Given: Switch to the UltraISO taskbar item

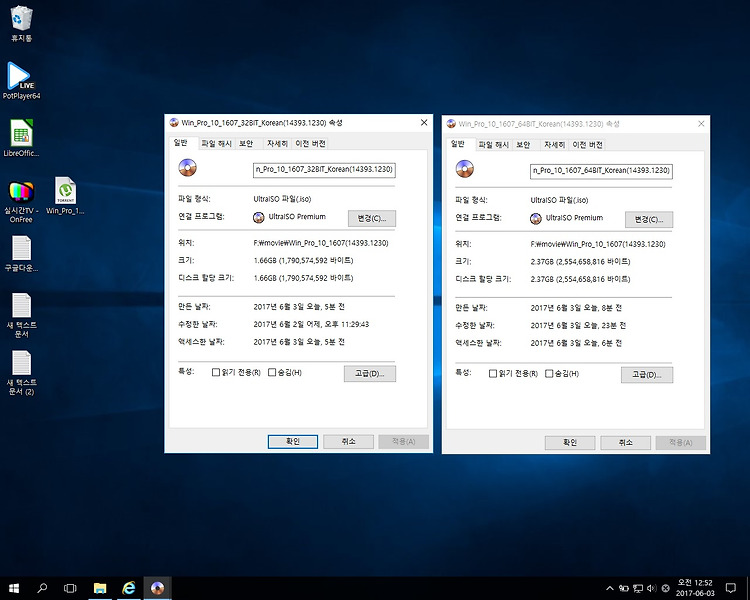Looking at the screenshot, I should (157, 588).
